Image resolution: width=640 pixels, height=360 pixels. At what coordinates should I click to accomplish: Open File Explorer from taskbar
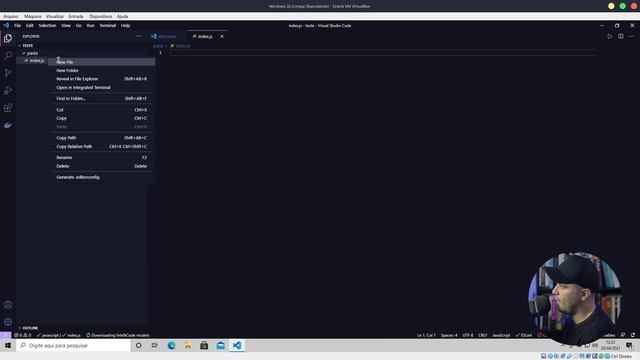[x=188, y=345]
